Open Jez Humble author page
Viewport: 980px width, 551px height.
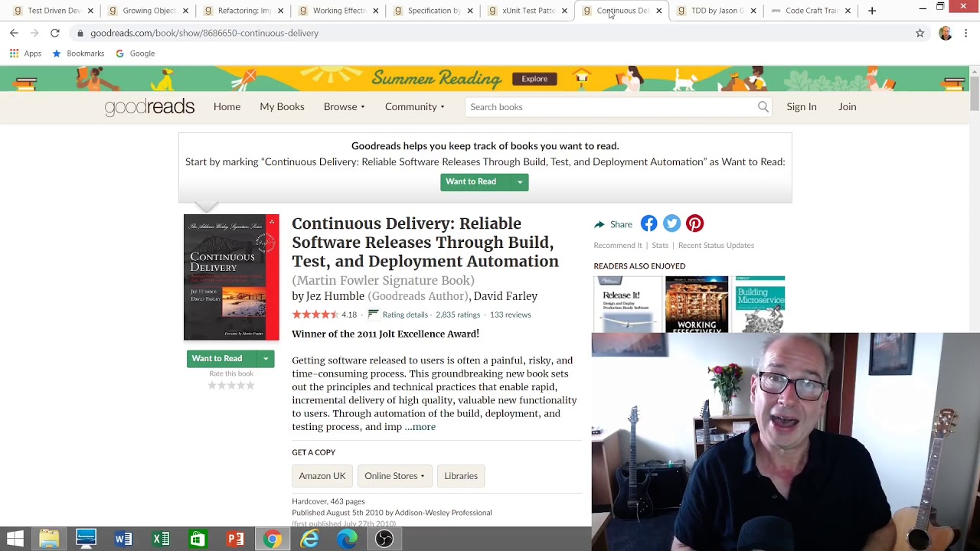point(335,296)
